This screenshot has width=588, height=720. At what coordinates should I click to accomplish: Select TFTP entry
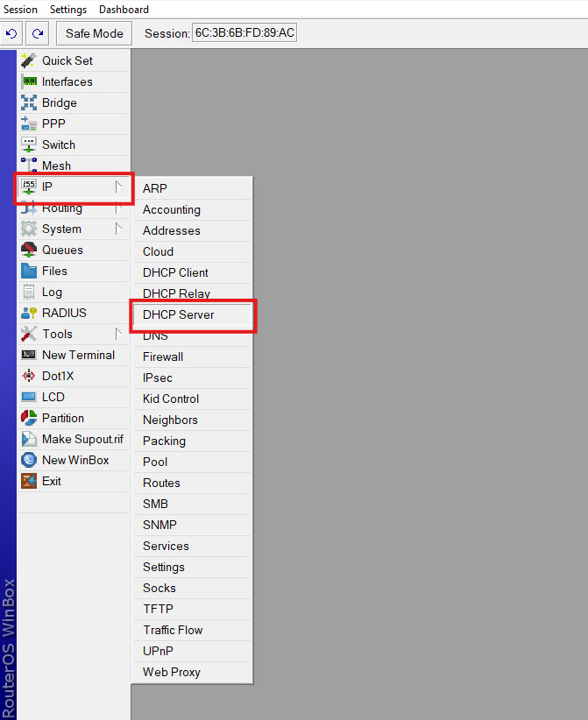click(193, 610)
